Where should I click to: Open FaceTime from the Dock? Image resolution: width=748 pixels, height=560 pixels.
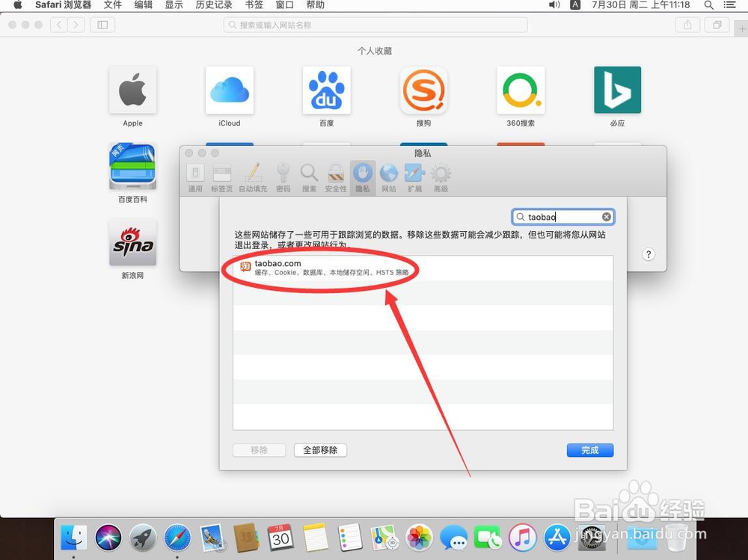488,538
